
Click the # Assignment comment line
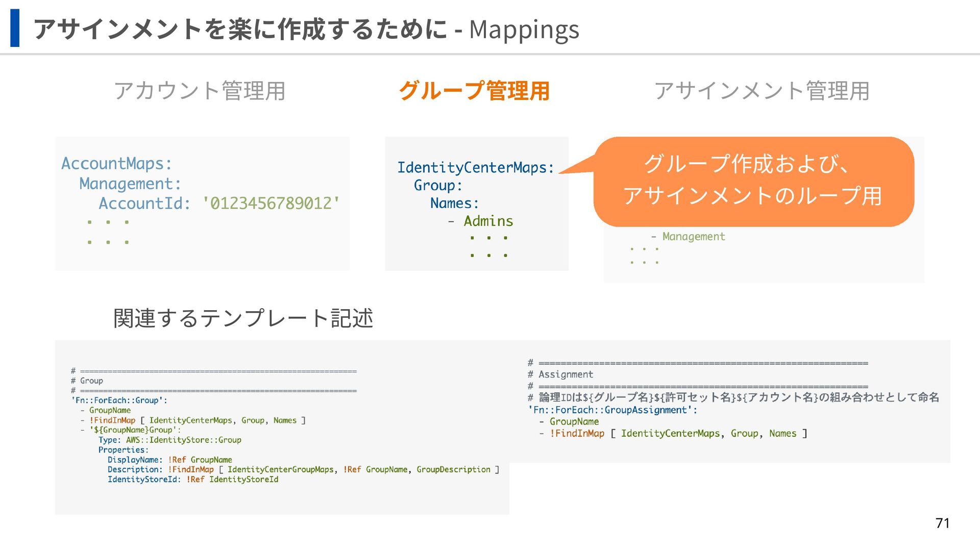tap(560, 374)
